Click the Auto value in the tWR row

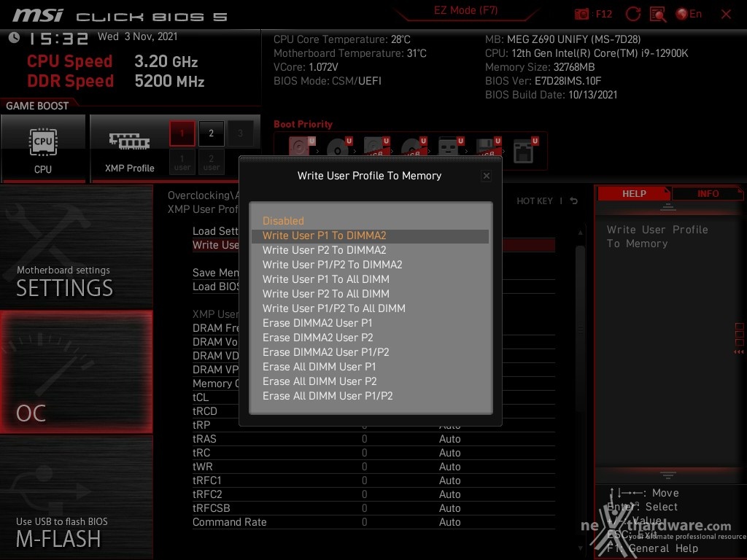pyautogui.click(x=449, y=467)
